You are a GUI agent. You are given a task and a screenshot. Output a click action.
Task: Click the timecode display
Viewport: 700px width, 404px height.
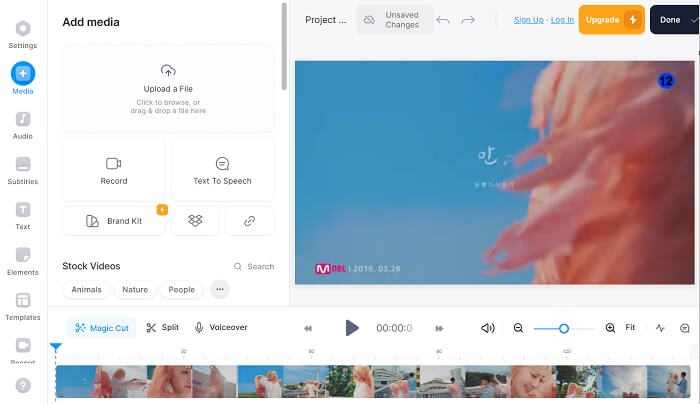[x=394, y=329]
